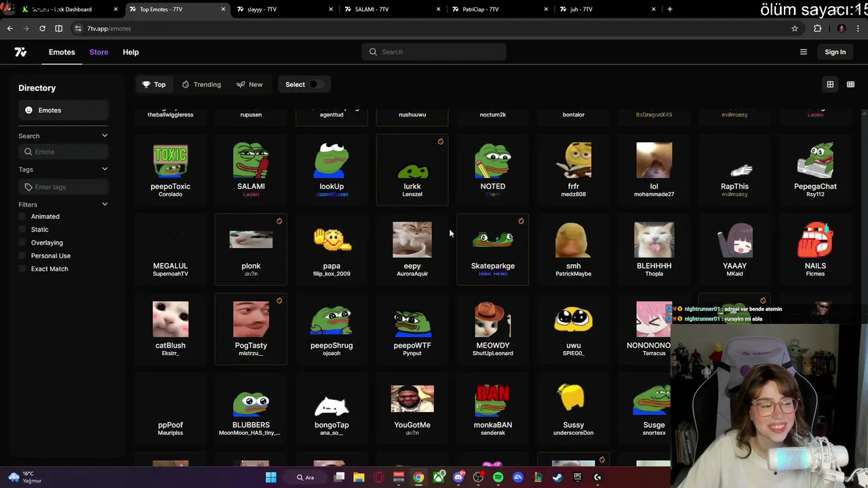
Task: Open the BLEHHHH emote
Action: [x=654, y=249]
